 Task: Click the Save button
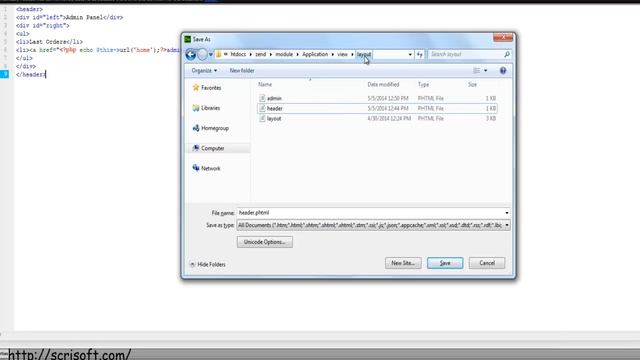[x=445, y=263]
